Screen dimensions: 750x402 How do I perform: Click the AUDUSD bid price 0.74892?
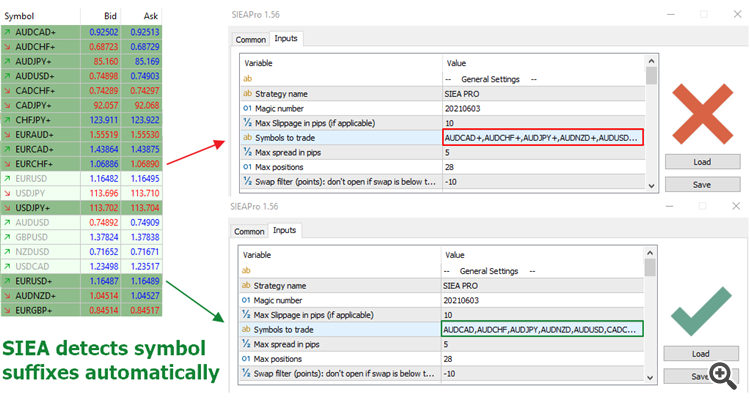[x=103, y=223]
